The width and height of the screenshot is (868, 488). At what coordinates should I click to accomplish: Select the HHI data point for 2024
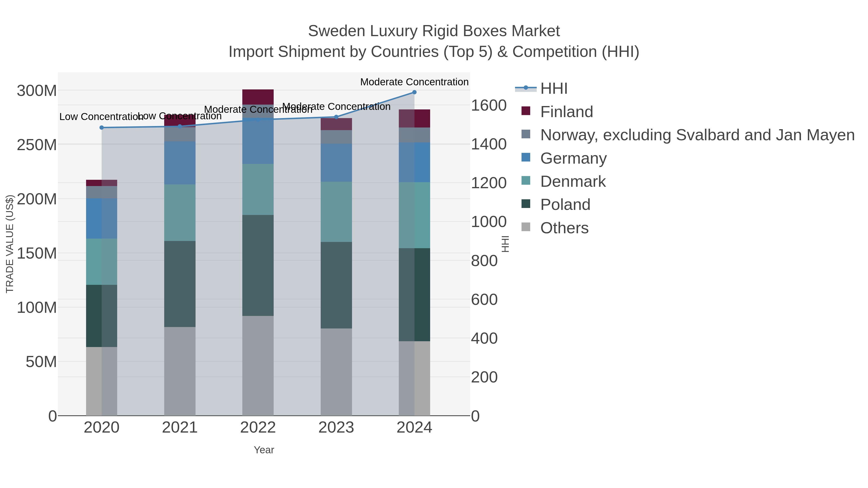click(x=414, y=92)
